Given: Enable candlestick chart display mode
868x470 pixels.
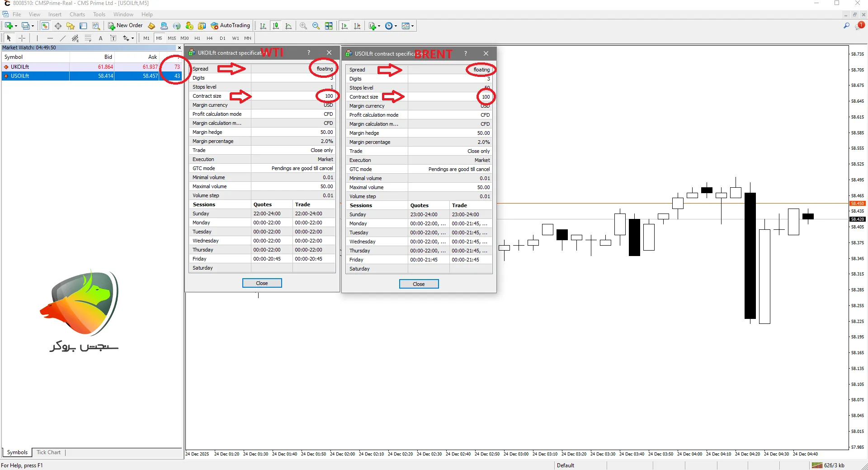Looking at the screenshot, I should point(276,26).
